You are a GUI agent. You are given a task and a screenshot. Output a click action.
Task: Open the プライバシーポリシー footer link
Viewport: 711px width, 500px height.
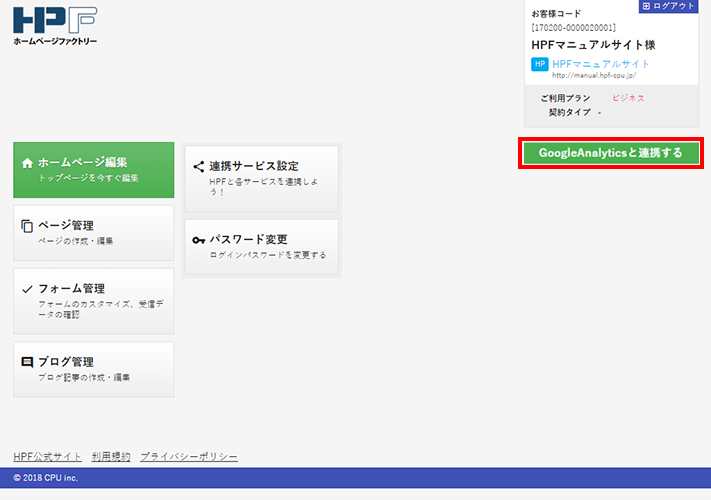tap(189, 456)
